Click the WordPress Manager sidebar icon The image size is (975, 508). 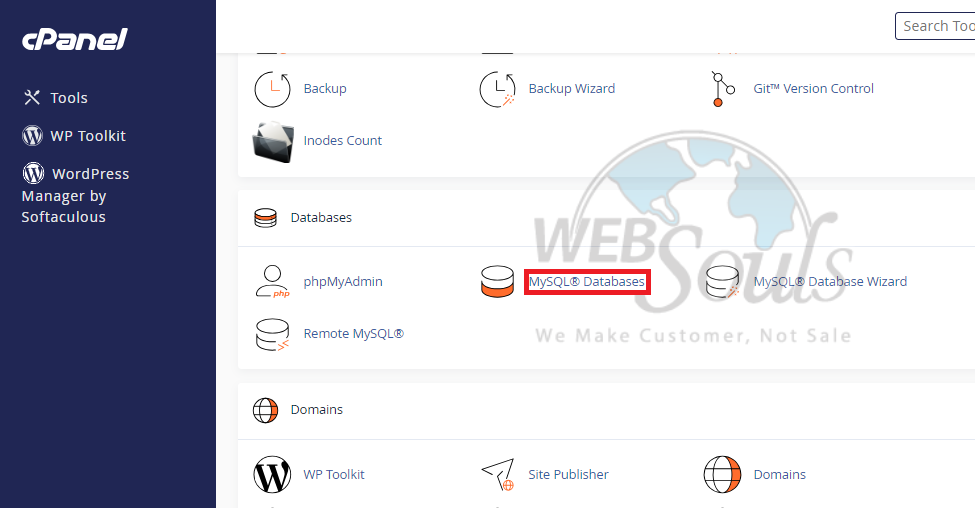coord(34,173)
